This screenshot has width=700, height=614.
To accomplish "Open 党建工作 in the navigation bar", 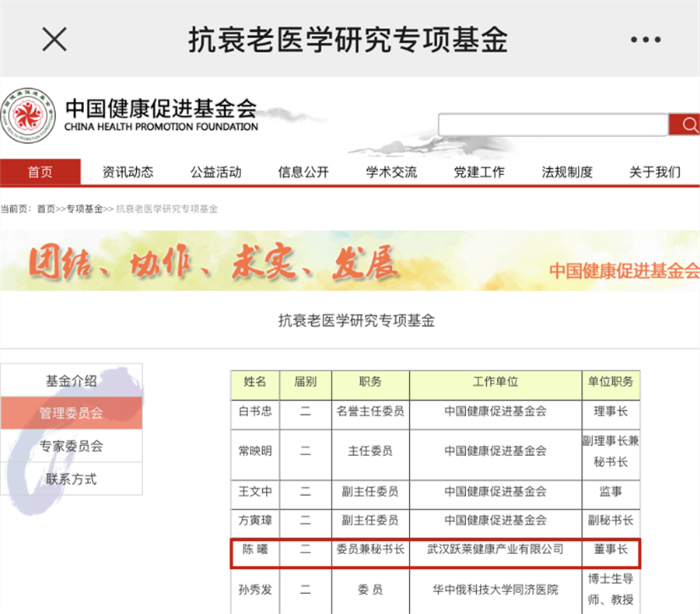I will point(479,172).
